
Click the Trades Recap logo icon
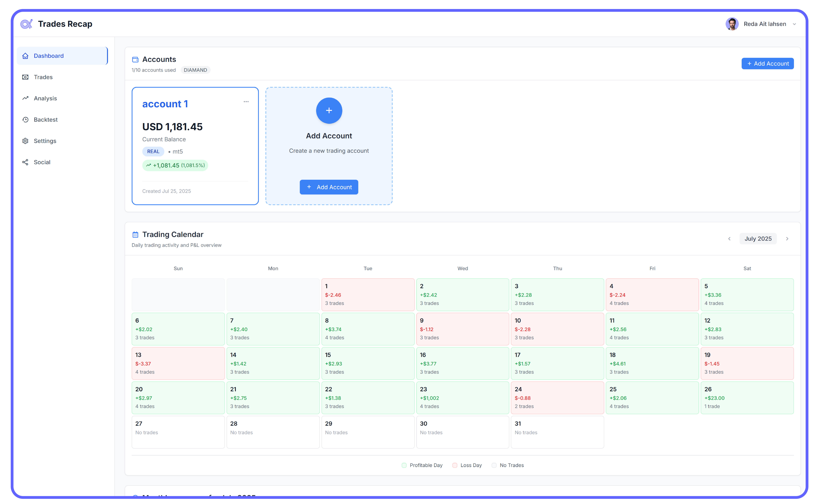[27, 24]
